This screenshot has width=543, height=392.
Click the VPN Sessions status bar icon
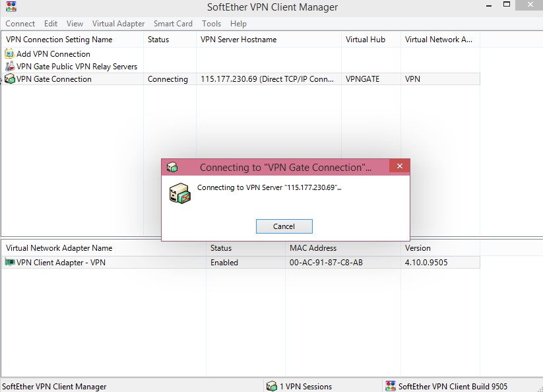[272, 386]
